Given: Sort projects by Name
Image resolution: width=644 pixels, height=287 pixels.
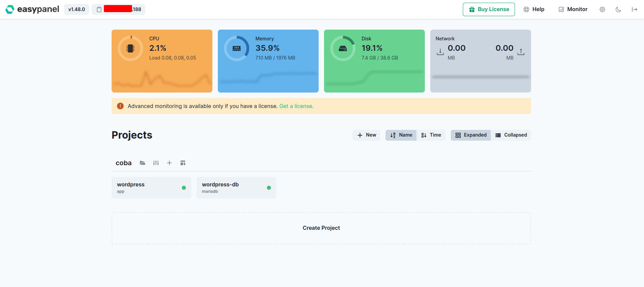Looking at the screenshot, I should click(x=401, y=135).
